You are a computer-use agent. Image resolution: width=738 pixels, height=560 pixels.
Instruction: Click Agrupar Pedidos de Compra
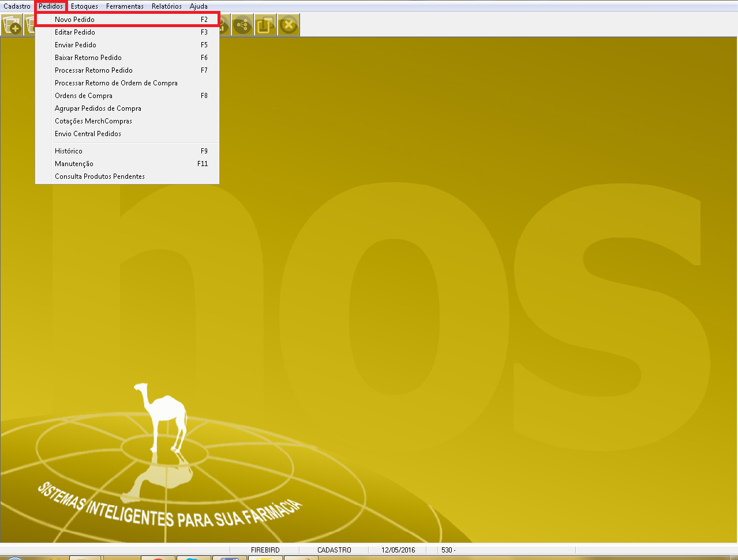click(98, 108)
